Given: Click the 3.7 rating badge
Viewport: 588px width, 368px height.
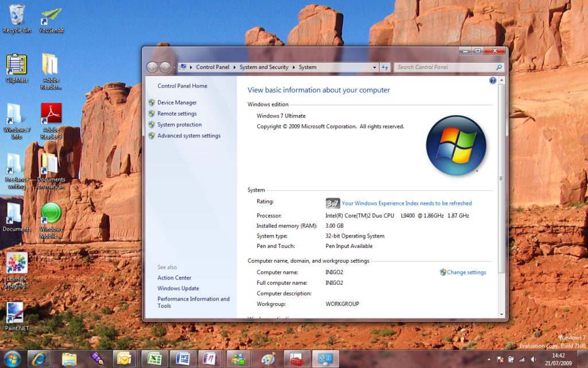Looking at the screenshot, I should click(x=332, y=203).
